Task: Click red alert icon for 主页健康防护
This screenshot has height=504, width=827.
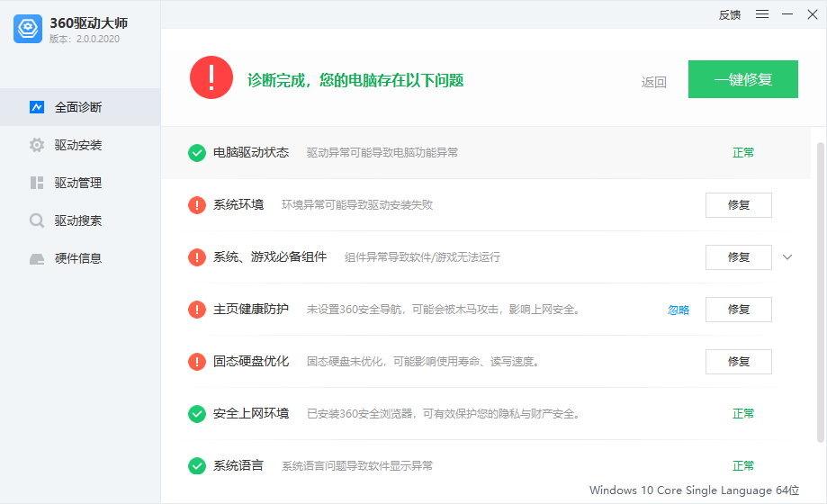Action: point(197,310)
